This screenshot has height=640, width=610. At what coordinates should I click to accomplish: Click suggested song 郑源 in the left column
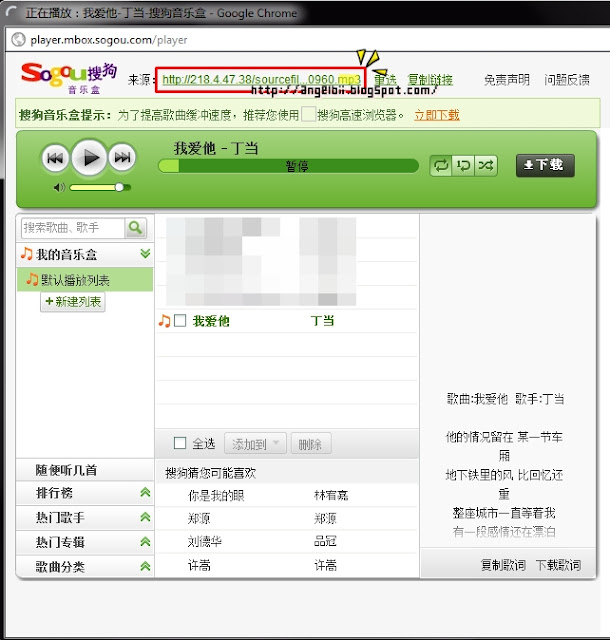click(199, 519)
